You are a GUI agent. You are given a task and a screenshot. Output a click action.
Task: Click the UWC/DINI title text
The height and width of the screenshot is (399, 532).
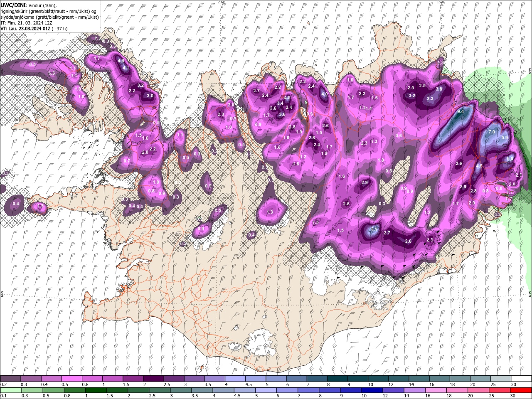[13, 5]
